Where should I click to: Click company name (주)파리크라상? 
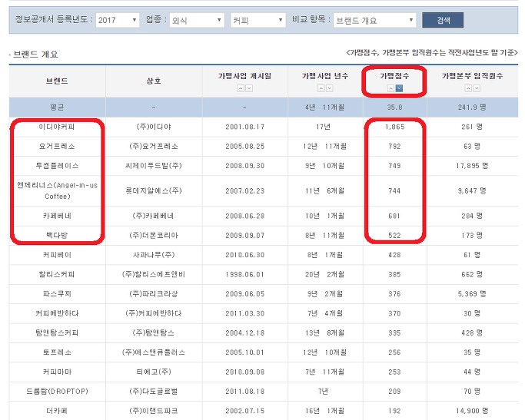(154, 293)
